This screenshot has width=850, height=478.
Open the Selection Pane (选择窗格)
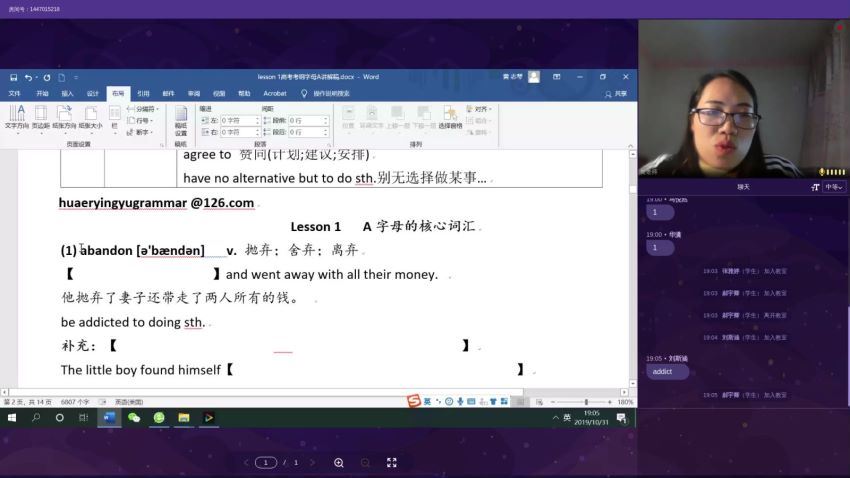coord(450,118)
